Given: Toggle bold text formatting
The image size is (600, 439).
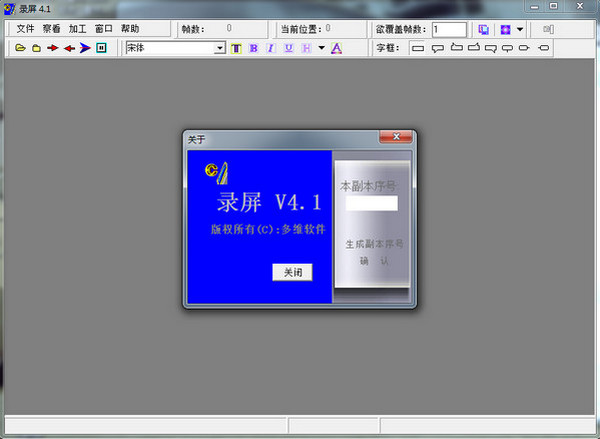Looking at the screenshot, I should click(x=253, y=48).
